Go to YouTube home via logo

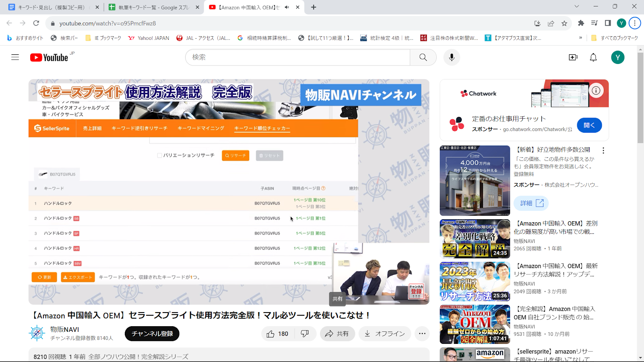pos(49,58)
